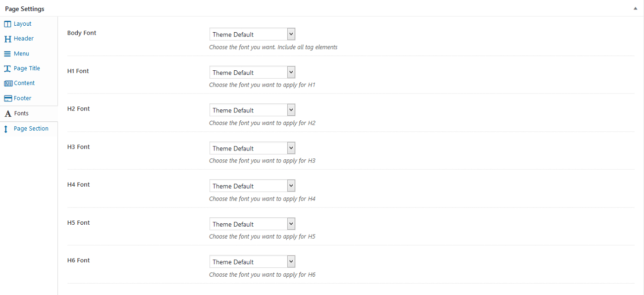Click the Header H icon
The width and height of the screenshot is (644, 295).
7,39
